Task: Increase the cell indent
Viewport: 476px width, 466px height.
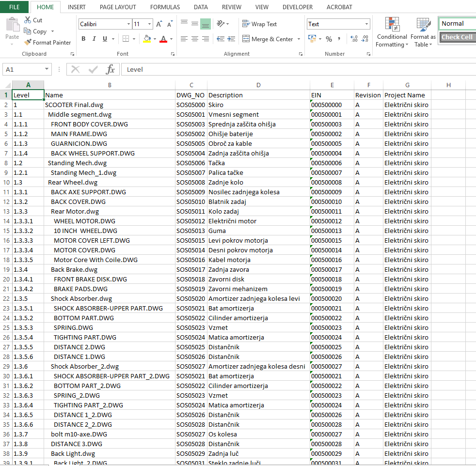Action: [x=231, y=39]
